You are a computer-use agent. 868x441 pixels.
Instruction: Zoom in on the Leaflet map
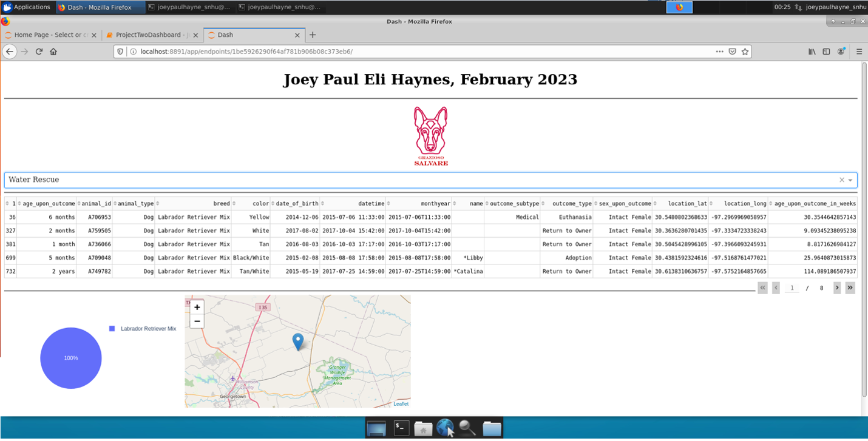197,308
